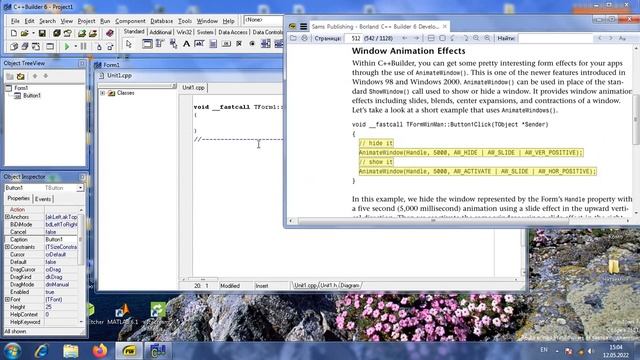The width and height of the screenshot is (640, 360).
Task: Click the Open file folder icon in C++Builder toolbar
Action: 24,33
